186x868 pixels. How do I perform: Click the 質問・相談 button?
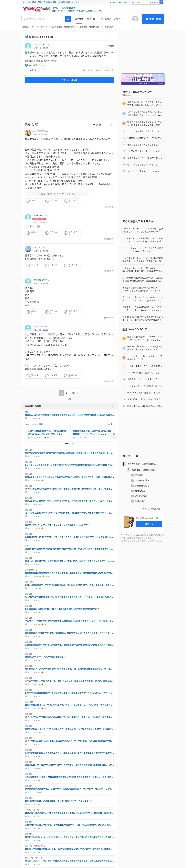pyautogui.click(x=153, y=19)
